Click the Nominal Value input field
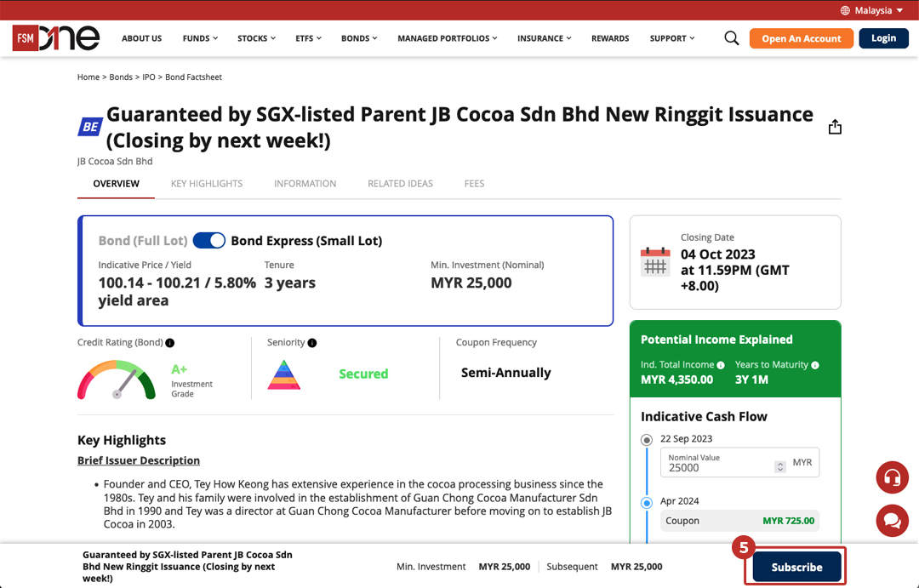Screen dimensions: 919x588 coord(719,467)
